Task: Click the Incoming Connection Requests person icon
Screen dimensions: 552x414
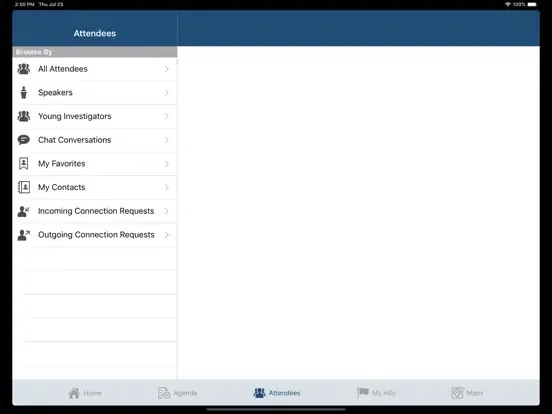Action: tap(24, 211)
